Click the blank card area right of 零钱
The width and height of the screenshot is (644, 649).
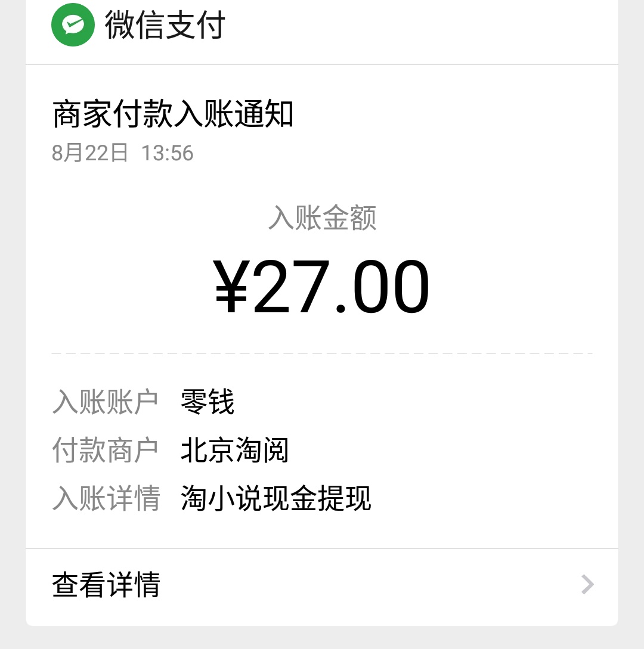tap(414, 402)
